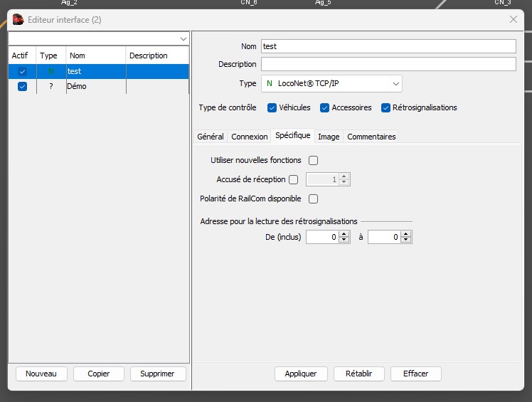Increase the 'à' end address value
The height and width of the screenshot is (402, 532).
(406, 234)
